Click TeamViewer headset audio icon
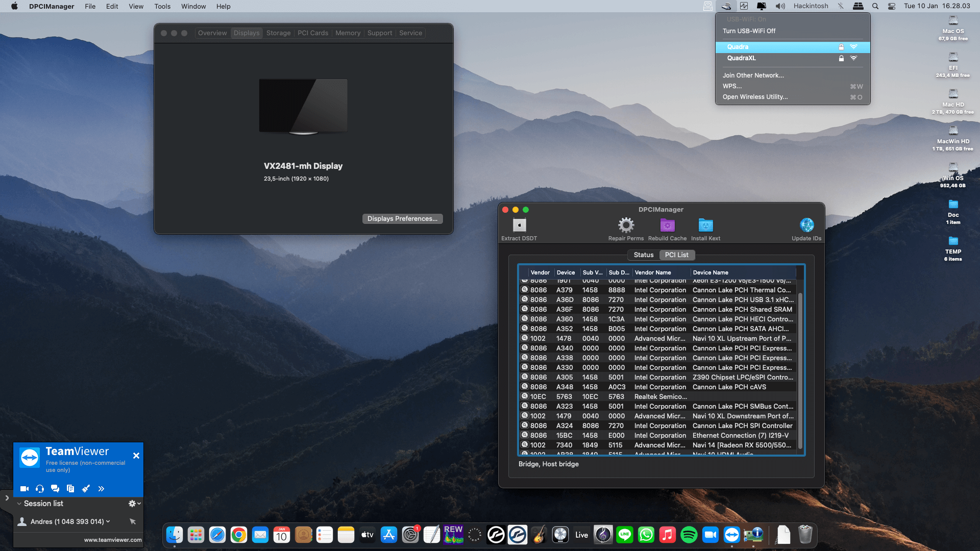Screen dimensions: 980x551 (40, 489)
